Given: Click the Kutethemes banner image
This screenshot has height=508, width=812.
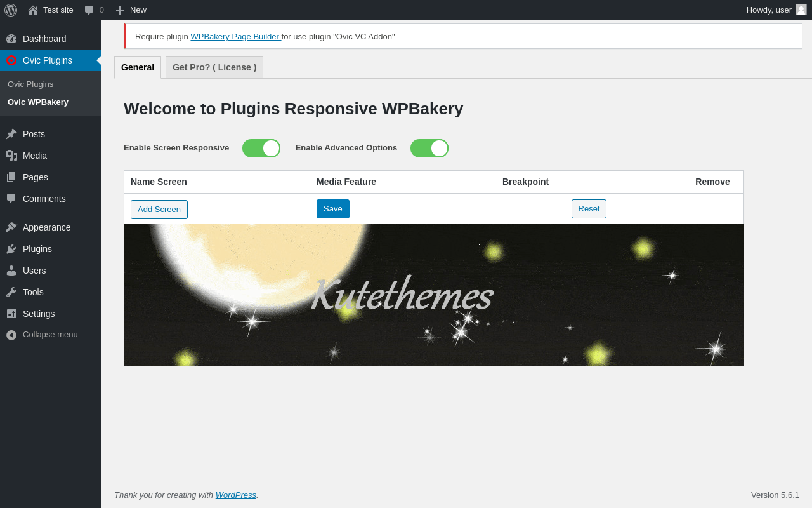Looking at the screenshot, I should point(434,295).
